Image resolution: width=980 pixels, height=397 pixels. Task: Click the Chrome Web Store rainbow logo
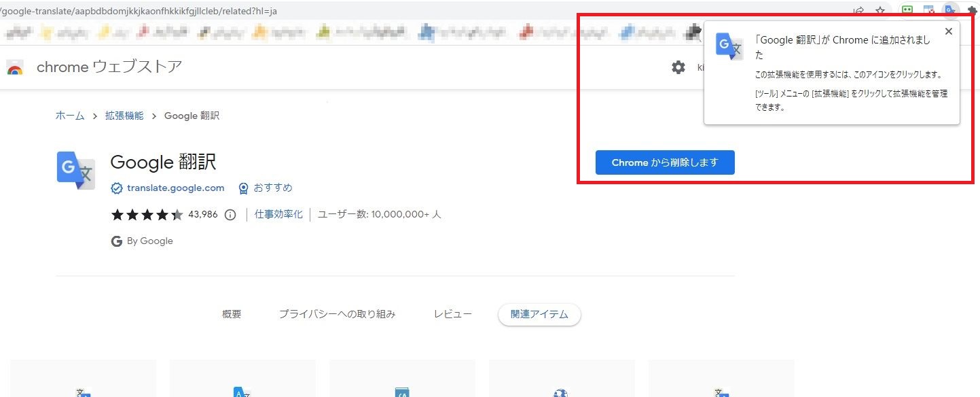click(x=15, y=67)
